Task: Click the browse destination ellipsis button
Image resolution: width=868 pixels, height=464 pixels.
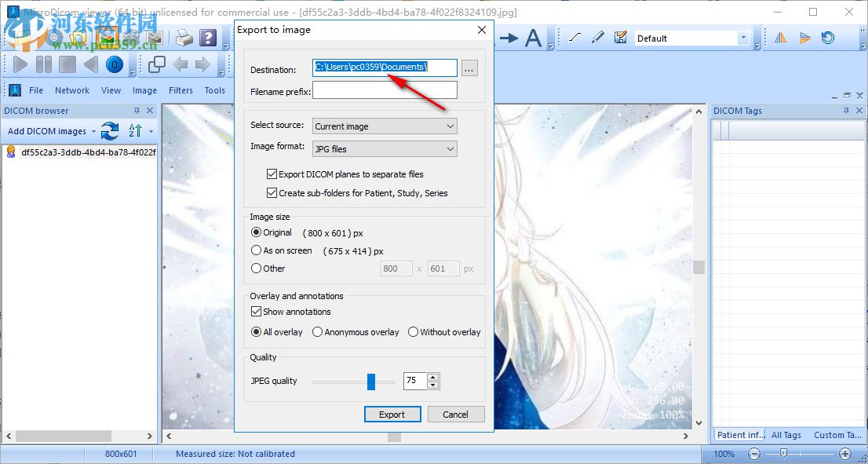Action: coord(469,69)
